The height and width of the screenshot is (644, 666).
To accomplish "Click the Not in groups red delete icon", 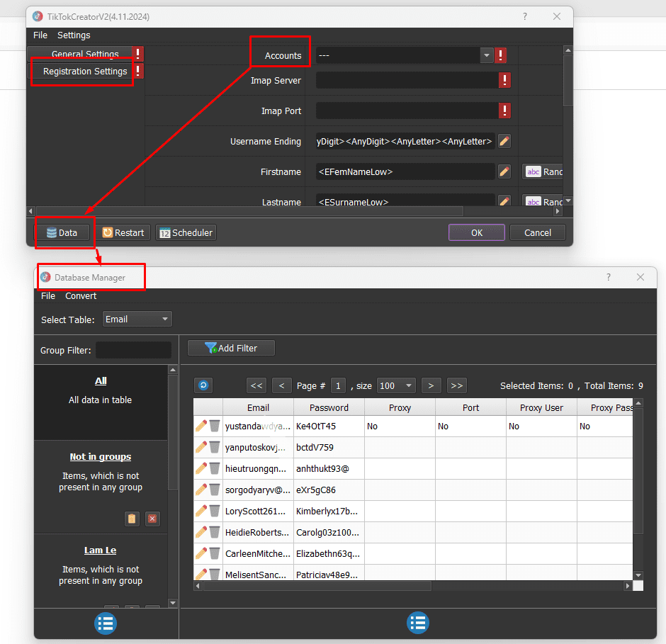I will coord(152,519).
